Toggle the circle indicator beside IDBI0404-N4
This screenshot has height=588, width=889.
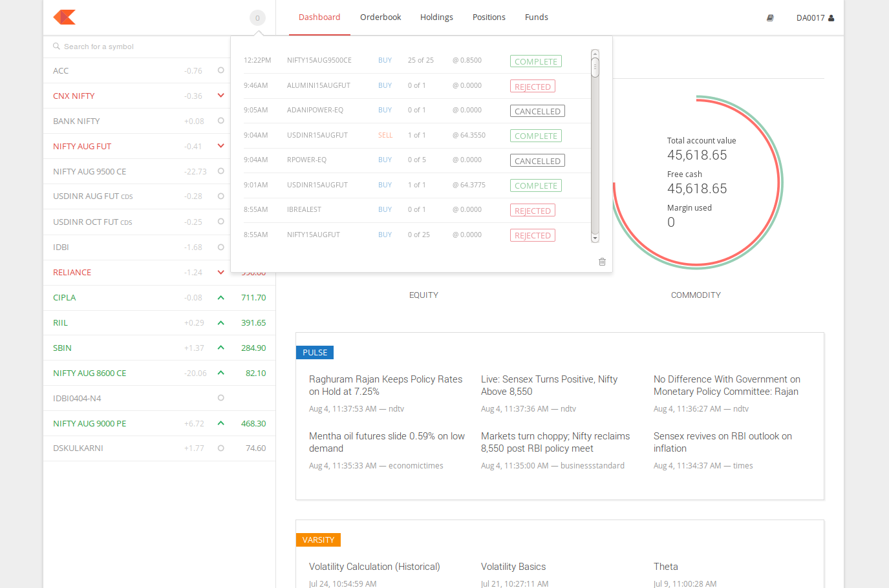[x=221, y=397]
